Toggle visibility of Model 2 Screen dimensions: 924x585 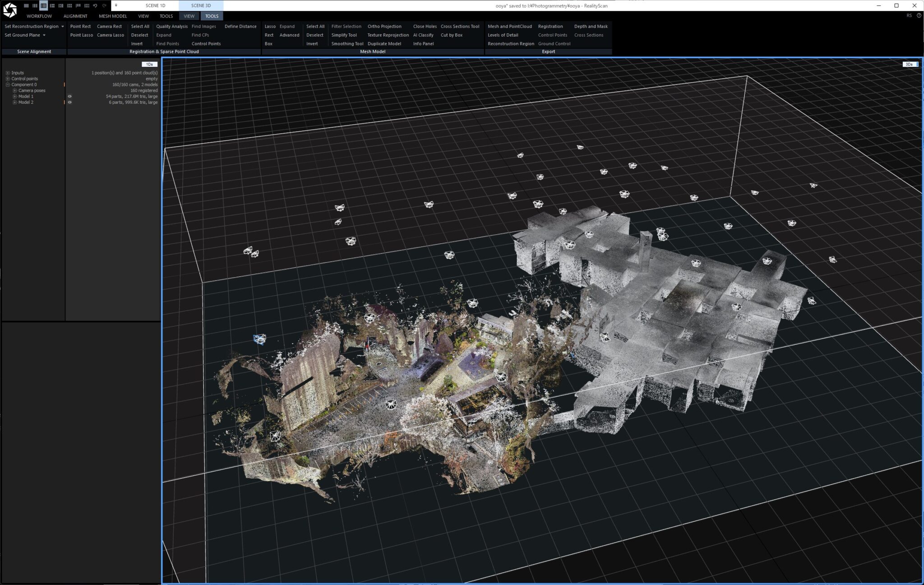click(70, 102)
